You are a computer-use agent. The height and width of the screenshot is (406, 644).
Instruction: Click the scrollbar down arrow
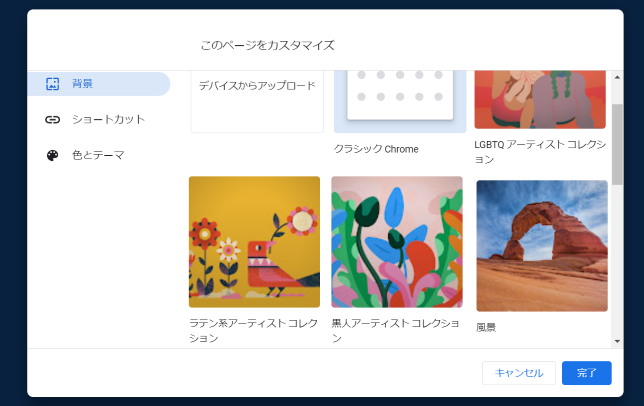coord(617,341)
